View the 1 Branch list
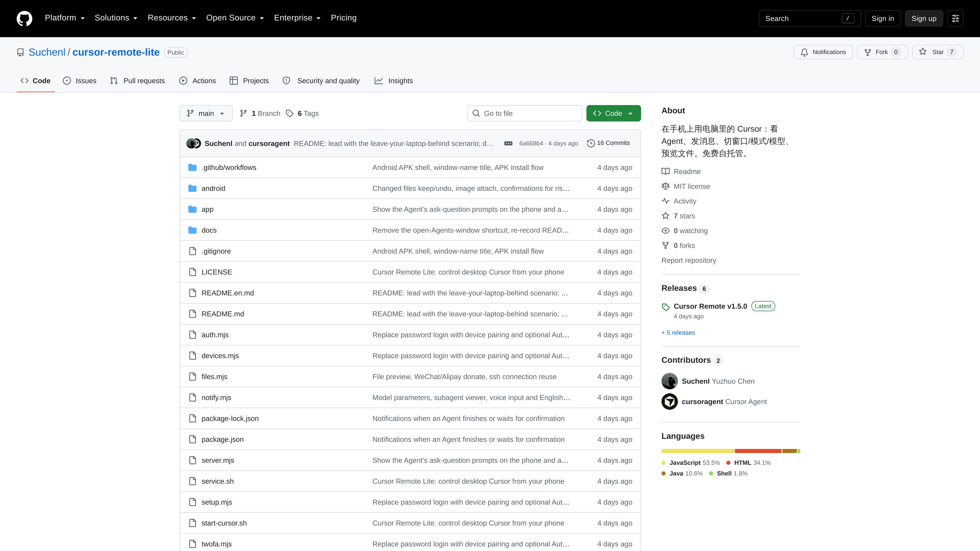This screenshot has width=980, height=551. [x=260, y=113]
